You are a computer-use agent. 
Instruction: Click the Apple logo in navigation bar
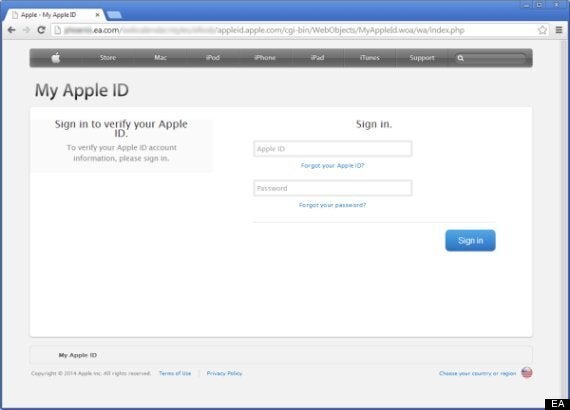tap(56, 58)
